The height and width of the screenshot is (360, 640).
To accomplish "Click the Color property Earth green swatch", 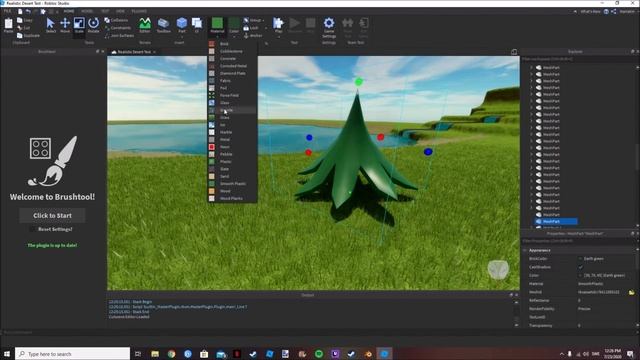I will pyautogui.click(x=580, y=276).
